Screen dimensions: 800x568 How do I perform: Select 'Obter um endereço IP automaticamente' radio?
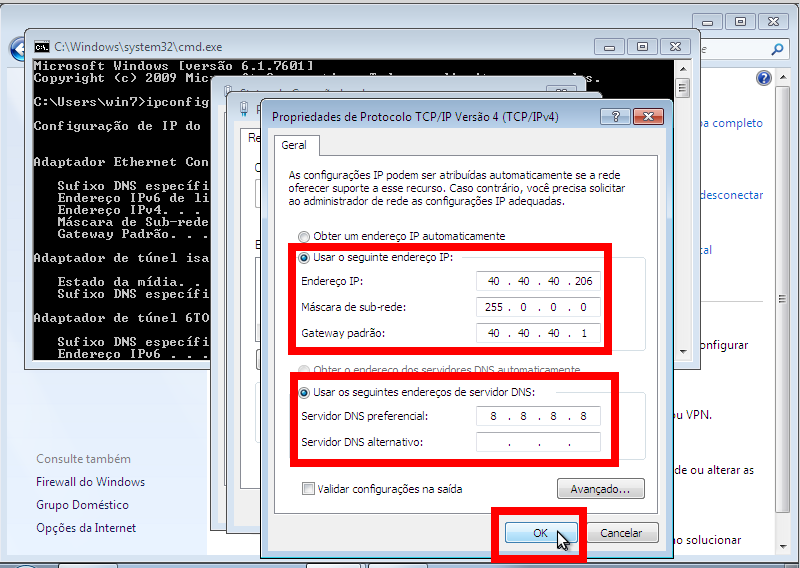304,236
